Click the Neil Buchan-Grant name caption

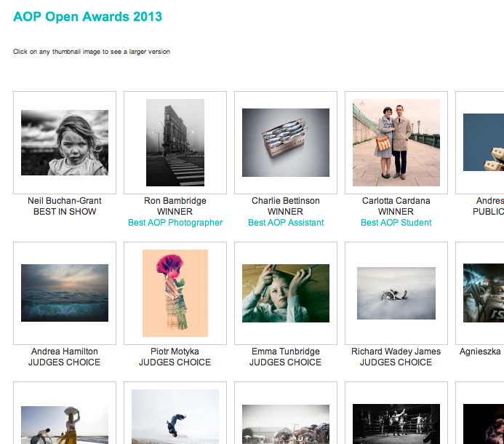65,201
